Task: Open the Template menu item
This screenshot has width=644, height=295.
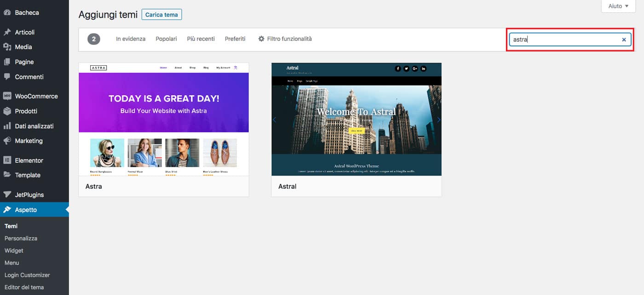Action: click(34, 175)
